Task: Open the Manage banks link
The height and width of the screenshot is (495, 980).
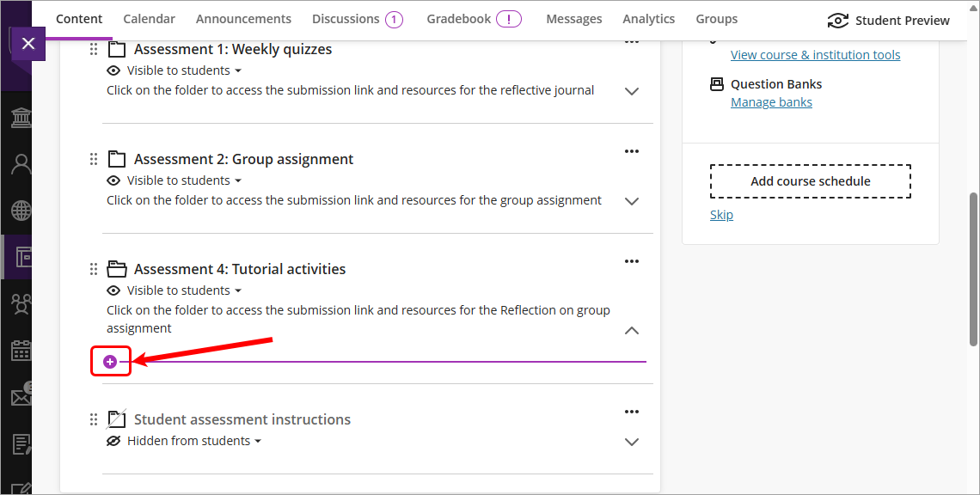Action: point(771,101)
